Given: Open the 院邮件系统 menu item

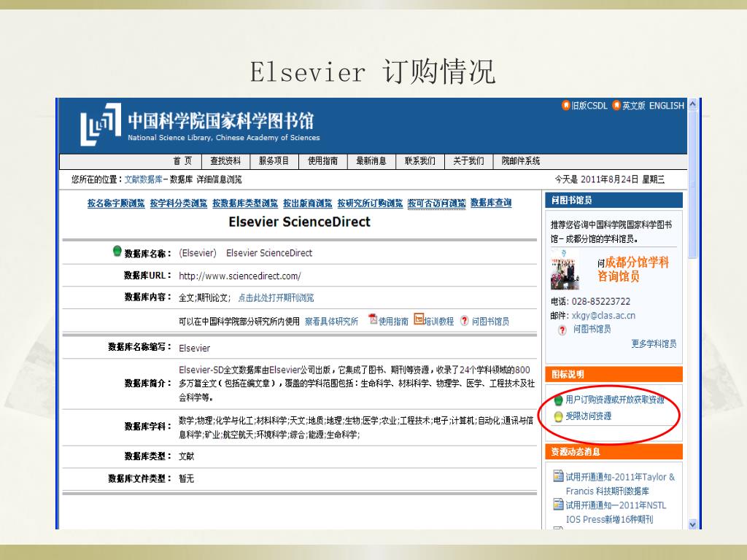Looking at the screenshot, I should pyautogui.click(x=521, y=161).
